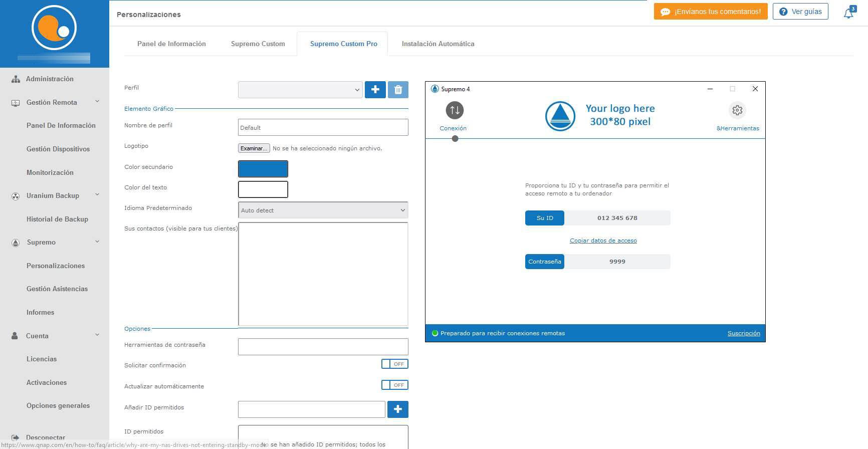This screenshot has width=868, height=449.
Task: Open the Idioma Predeterminado dropdown
Action: tap(323, 210)
